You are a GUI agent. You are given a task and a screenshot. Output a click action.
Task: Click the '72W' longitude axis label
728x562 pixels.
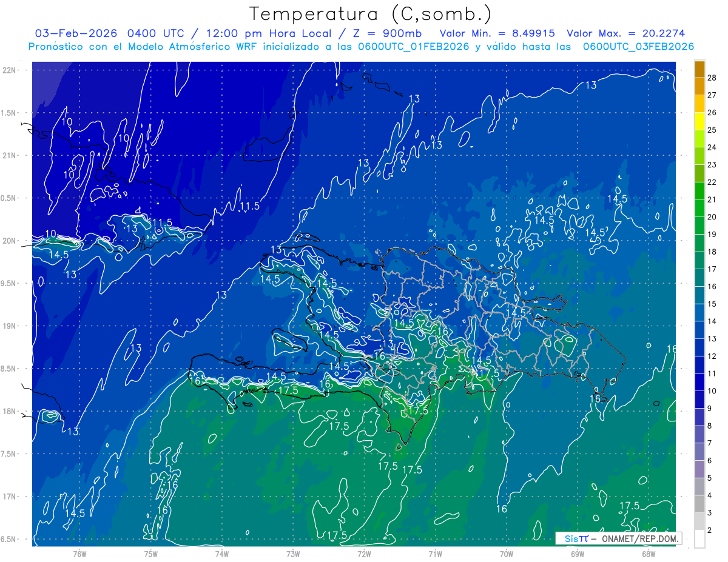pyautogui.click(x=364, y=554)
